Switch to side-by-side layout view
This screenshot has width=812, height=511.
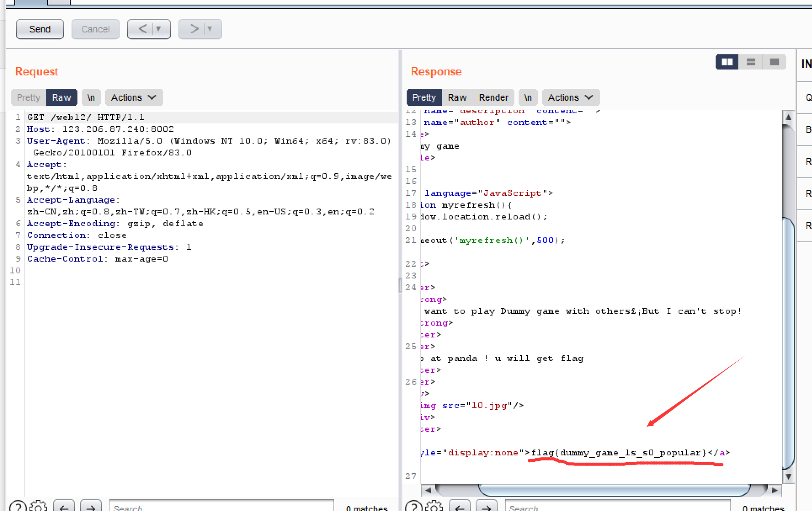[x=727, y=62]
